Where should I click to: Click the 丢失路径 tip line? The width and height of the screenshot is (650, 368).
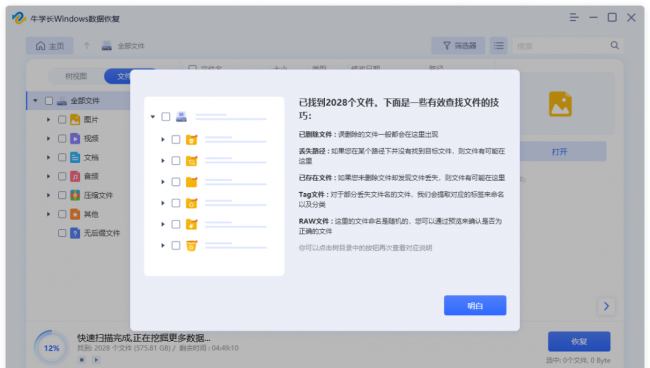coord(402,156)
